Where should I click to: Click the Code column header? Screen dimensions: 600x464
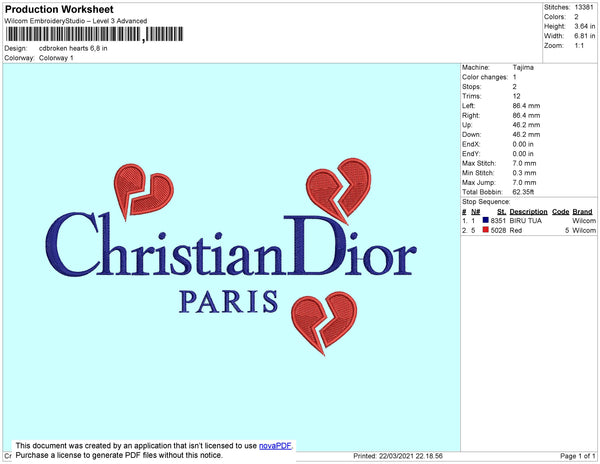click(561, 212)
